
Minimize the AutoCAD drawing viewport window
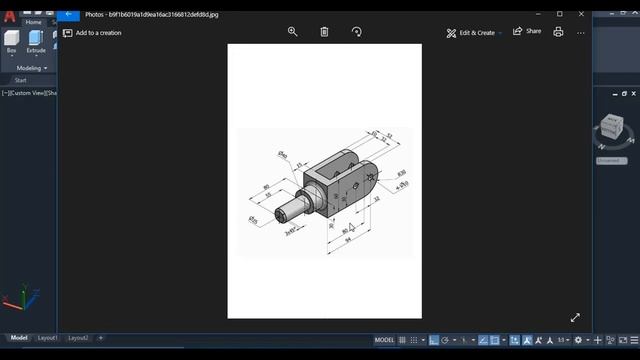615,94
